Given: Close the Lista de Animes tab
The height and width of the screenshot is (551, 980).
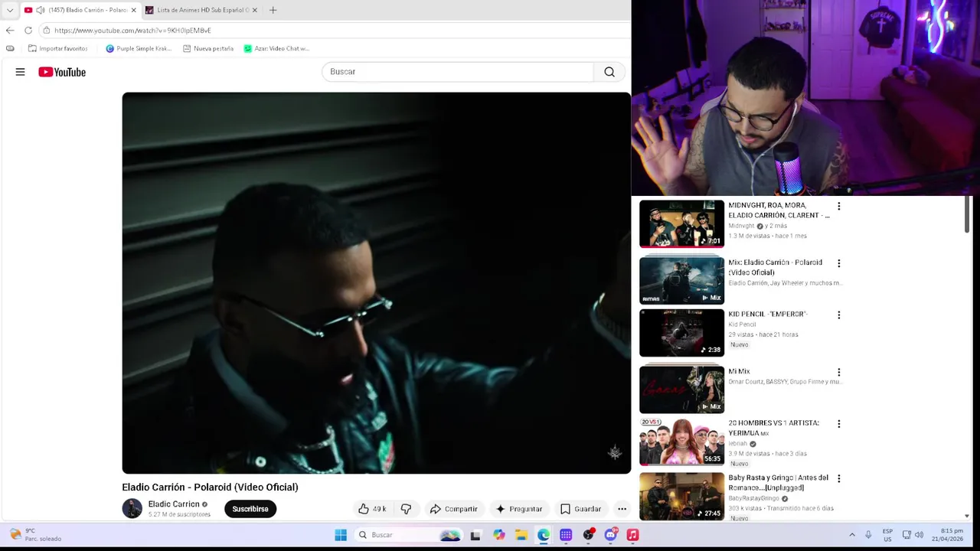Looking at the screenshot, I should [x=254, y=10].
